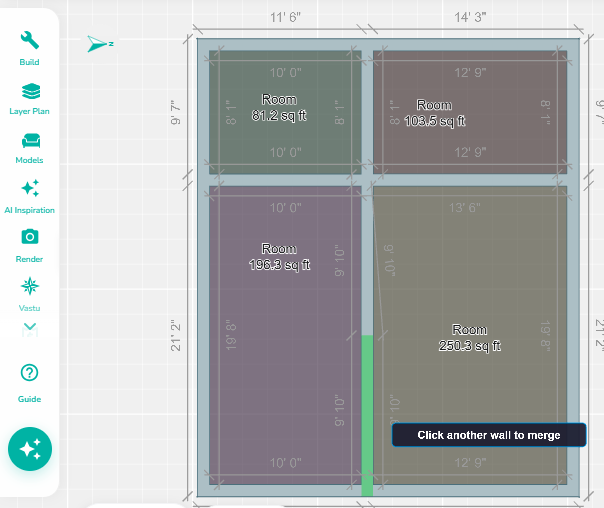The height and width of the screenshot is (508, 604).
Task: Open AI Inspiration sparkles icon
Action: (x=30, y=188)
